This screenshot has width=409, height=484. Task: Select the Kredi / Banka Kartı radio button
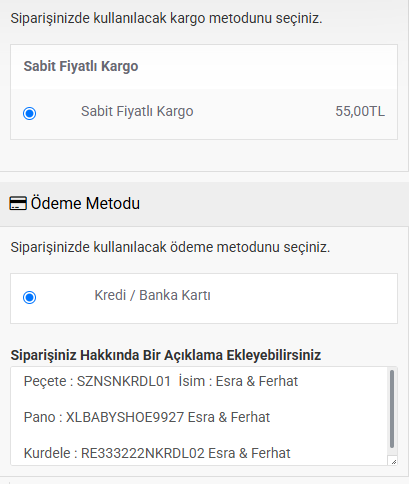point(29,297)
